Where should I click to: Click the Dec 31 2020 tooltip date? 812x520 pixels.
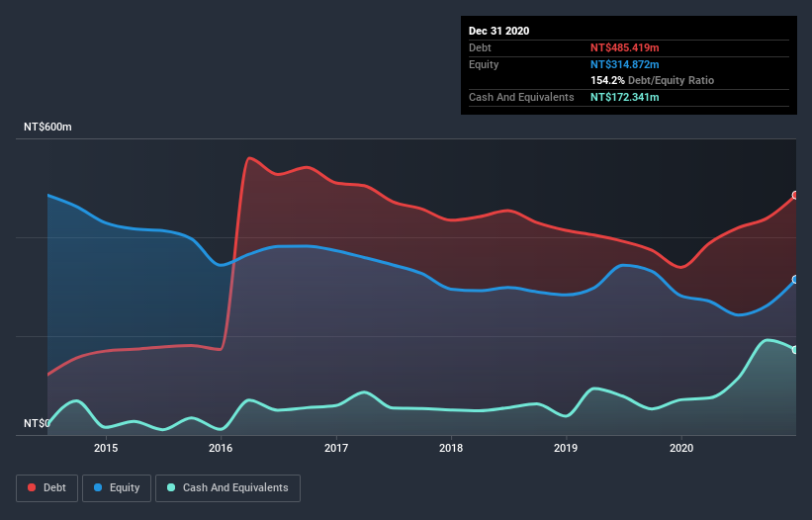click(498, 31)
